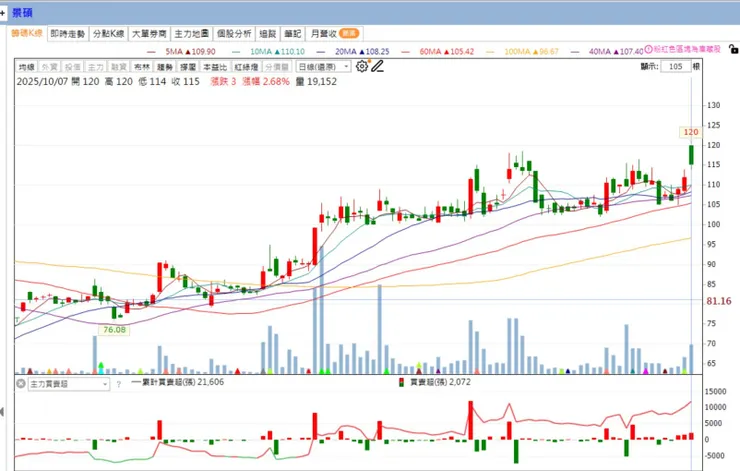Toggle the 紅綠燈 overlay button

(x=246, y=67)
